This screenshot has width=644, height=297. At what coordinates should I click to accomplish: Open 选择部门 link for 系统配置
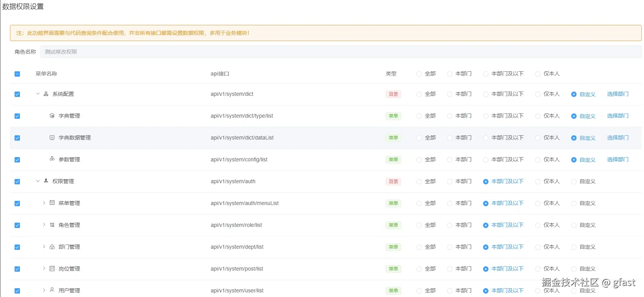click(618, 94)
